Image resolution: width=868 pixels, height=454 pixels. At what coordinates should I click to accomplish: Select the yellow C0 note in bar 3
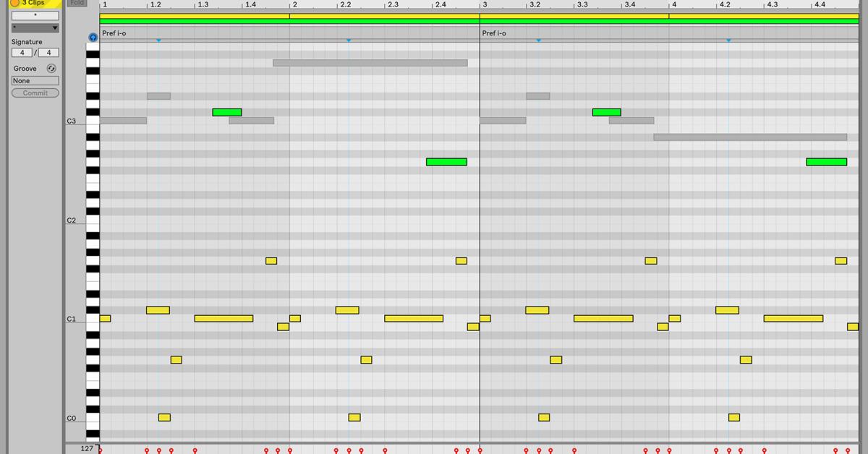544,417
